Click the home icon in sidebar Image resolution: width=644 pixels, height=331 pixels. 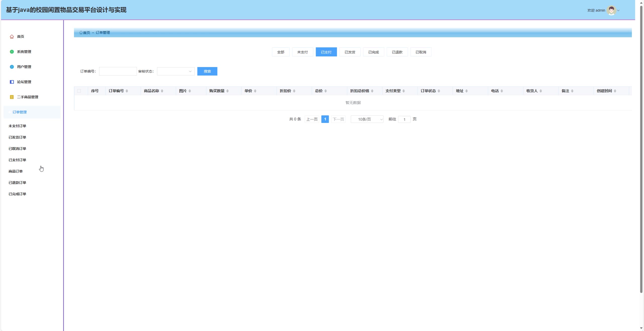coord(12,37)
